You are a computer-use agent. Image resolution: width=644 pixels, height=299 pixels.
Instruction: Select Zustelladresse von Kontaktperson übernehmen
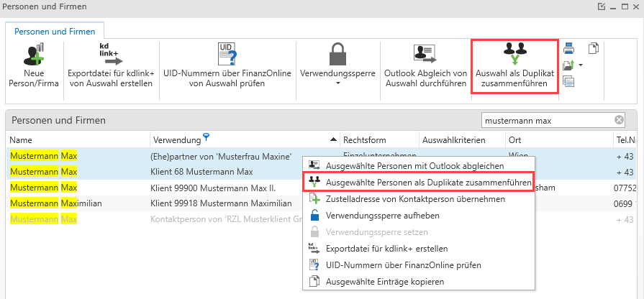coord(415,199)
